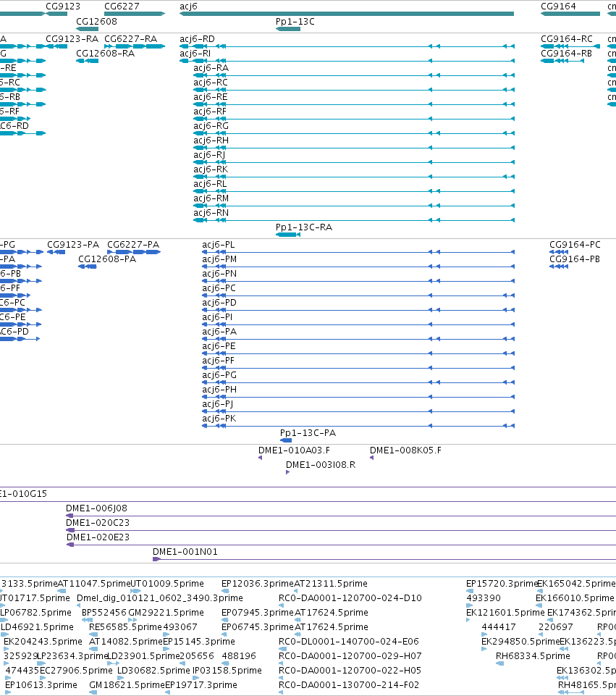Click the RC0-DL0001-140700-024-E06 EST label
Screen dimensions: 616x696
(x=349, y=642)
